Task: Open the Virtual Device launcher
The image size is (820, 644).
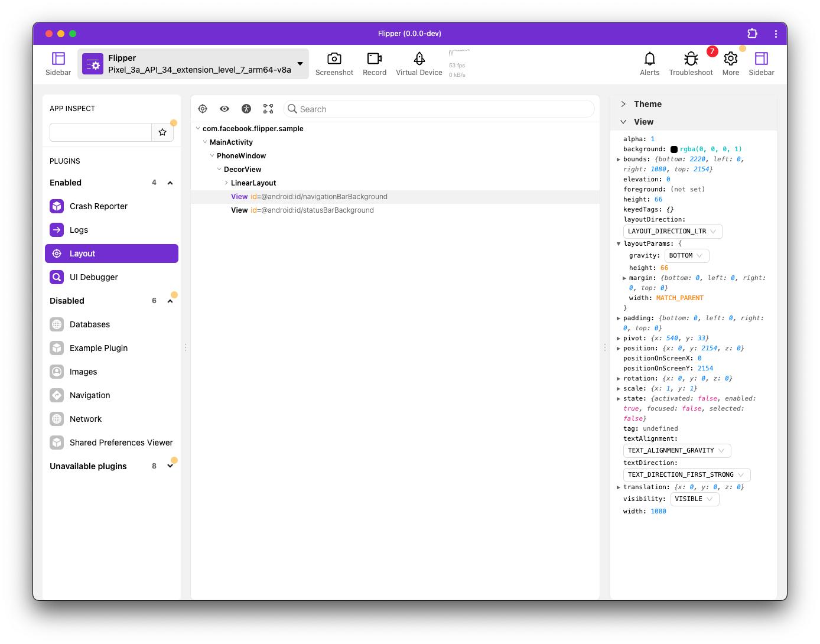Action: pos(419,64)
